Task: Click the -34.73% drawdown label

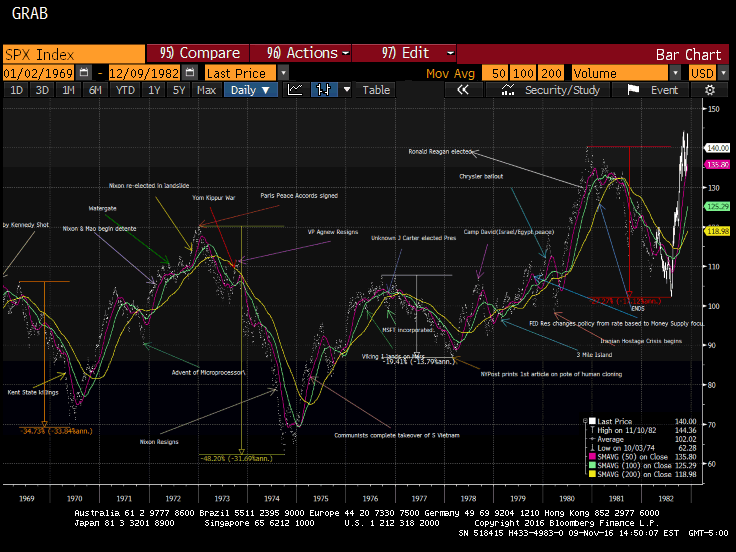Action: click(56, 431)
